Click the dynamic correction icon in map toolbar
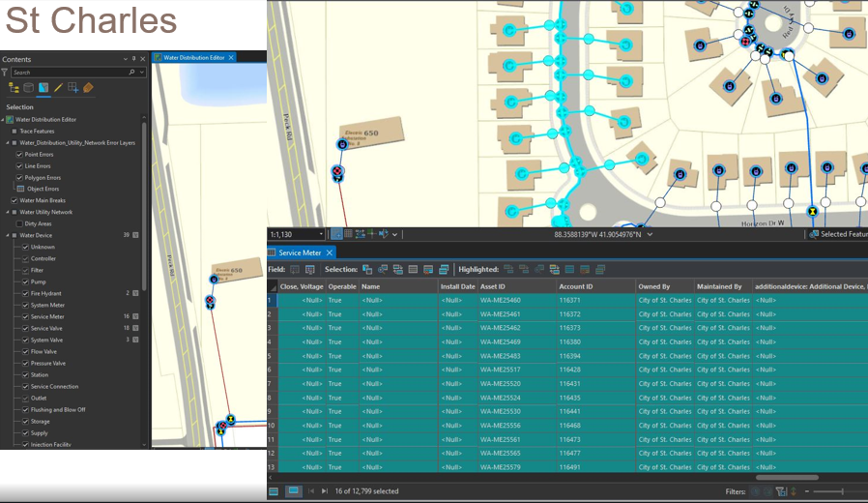Image resolution: width=868 pixels, height=503 pixels. [383, 234]
